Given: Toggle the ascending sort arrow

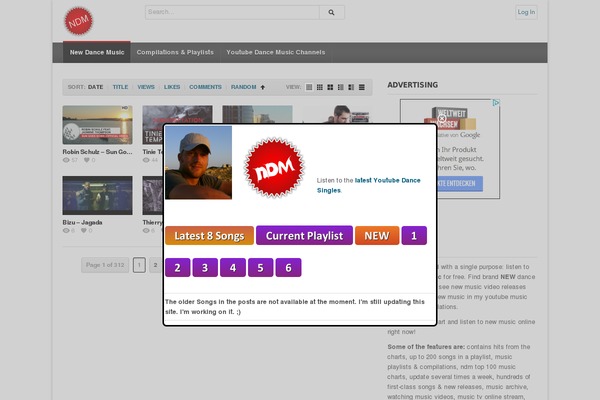Looking at the screenshot, I should pyautogui.click(x=262, y=87).
